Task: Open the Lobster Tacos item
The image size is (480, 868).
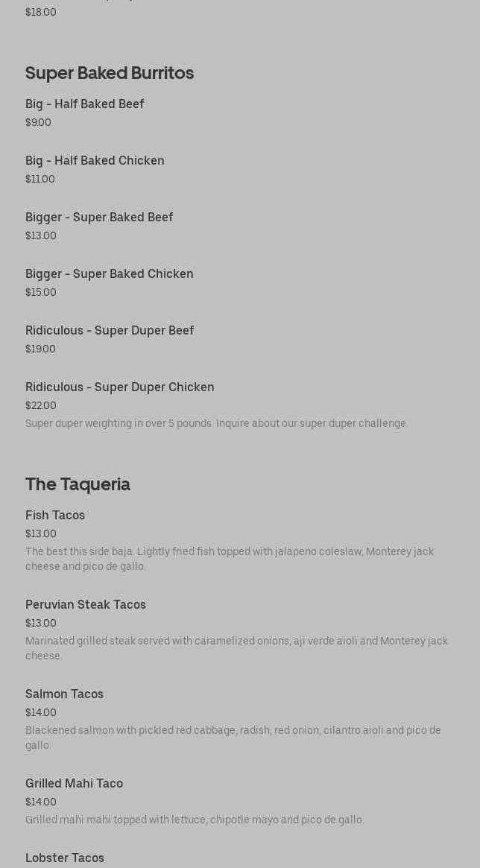Action: click(65, 858)
